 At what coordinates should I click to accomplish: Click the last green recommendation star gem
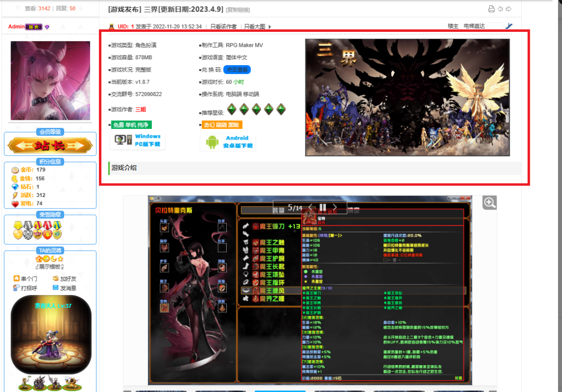pos(281,109)
